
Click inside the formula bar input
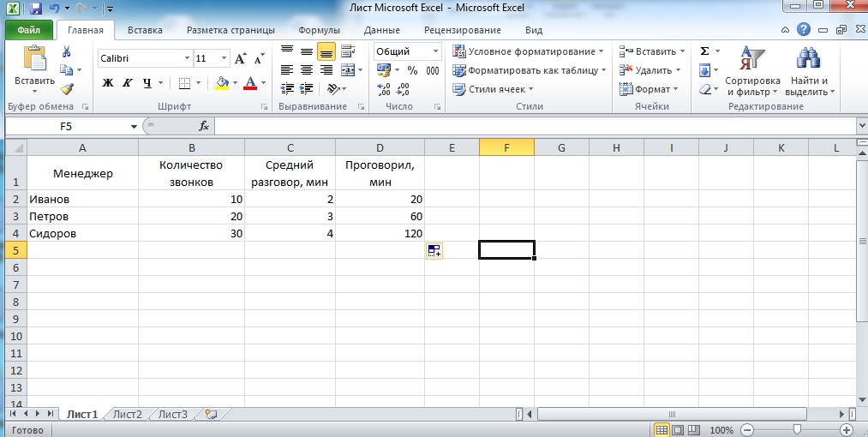click(536, 127)
